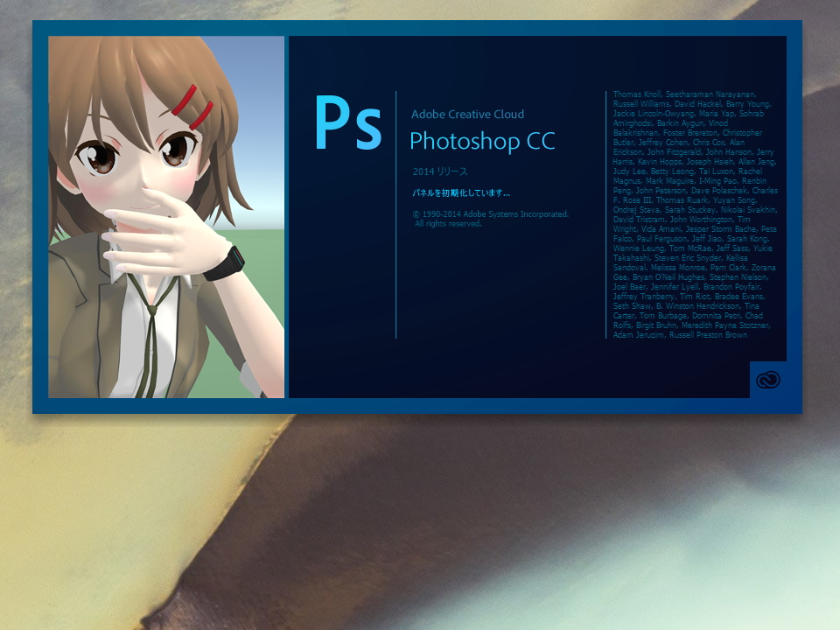Click the 'All rights reserved.' text
This screenshot has height=630, width=840.
click(x=448, y=223)
